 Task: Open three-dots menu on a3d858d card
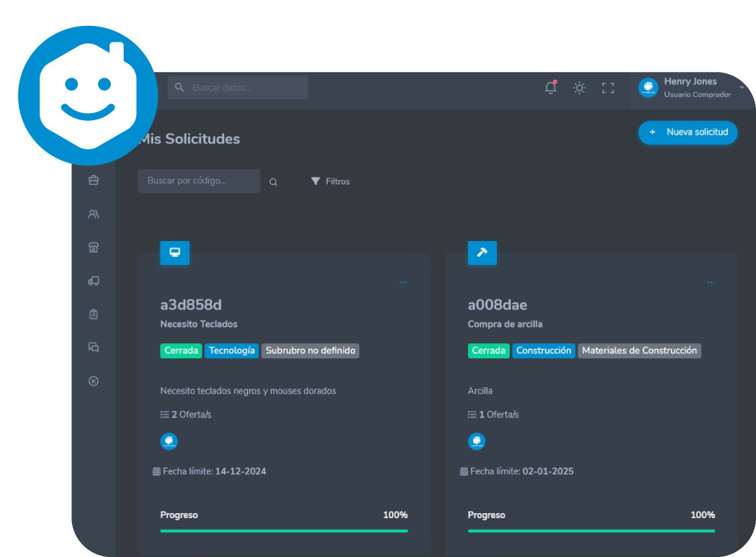tap(403, 283)
